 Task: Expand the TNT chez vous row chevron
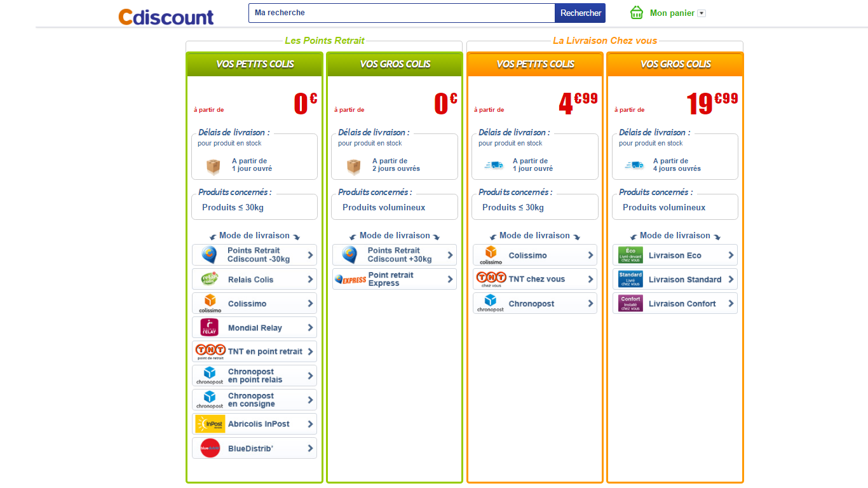click(x=590, y=279)
